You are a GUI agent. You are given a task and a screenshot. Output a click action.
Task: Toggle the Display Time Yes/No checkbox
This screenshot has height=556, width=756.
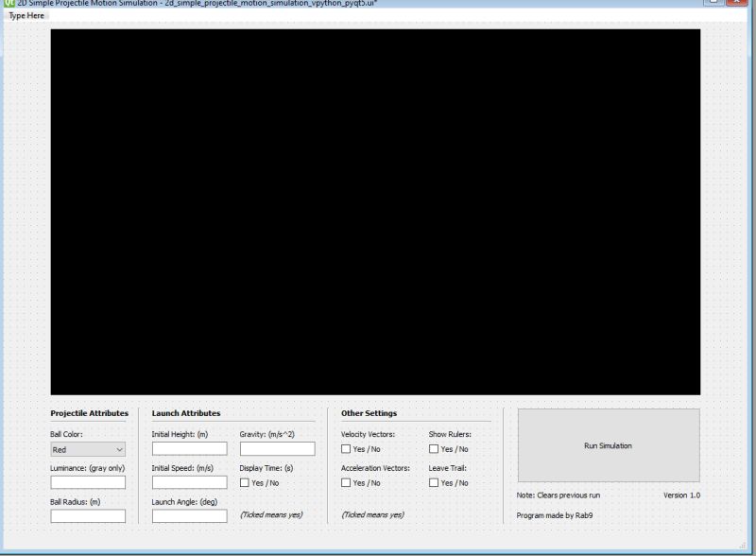[x=245, y=482]
